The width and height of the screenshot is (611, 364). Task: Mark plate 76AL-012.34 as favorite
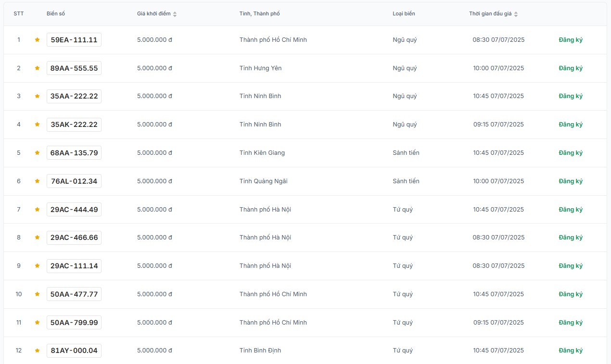(x=37, y=181)
